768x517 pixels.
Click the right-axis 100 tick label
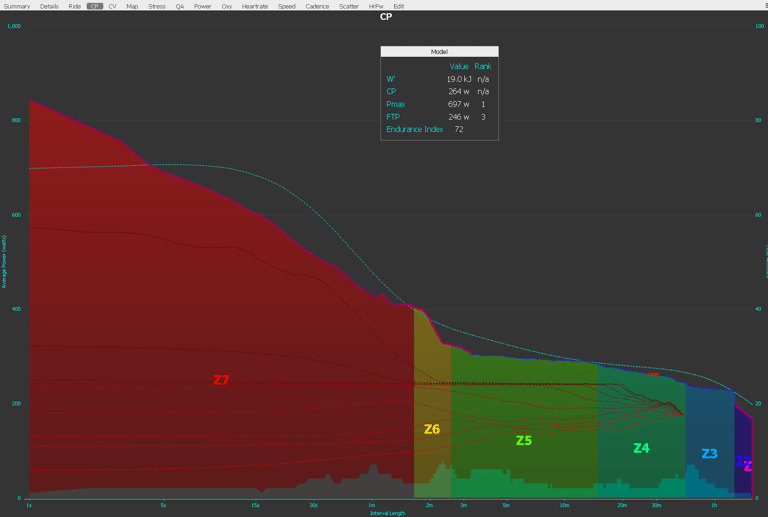760,26
